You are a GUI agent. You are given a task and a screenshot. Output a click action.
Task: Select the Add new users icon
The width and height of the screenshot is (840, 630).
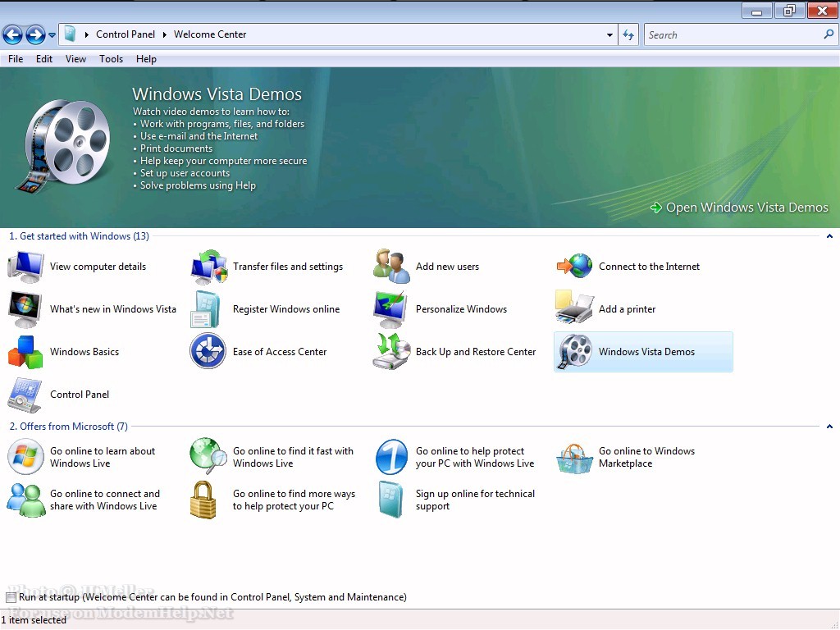click(391, 267)
